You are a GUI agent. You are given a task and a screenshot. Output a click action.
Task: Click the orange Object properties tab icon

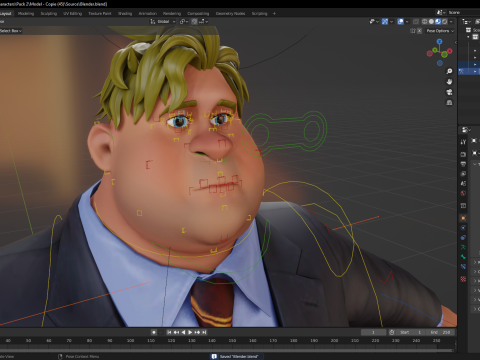pyautogui.click(x=463, y=218)
